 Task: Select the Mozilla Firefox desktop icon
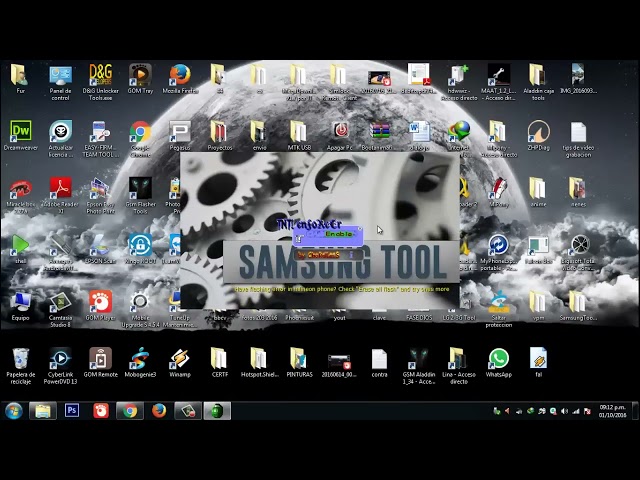click(x=180, y=78)
